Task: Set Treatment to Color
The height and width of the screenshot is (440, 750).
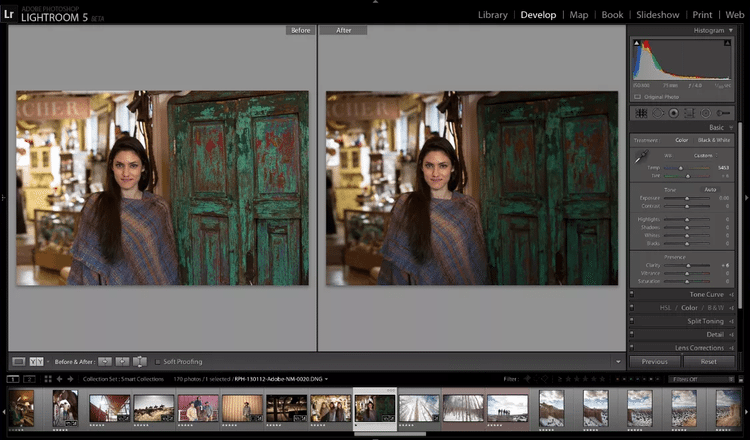Action: coord(682,140)
